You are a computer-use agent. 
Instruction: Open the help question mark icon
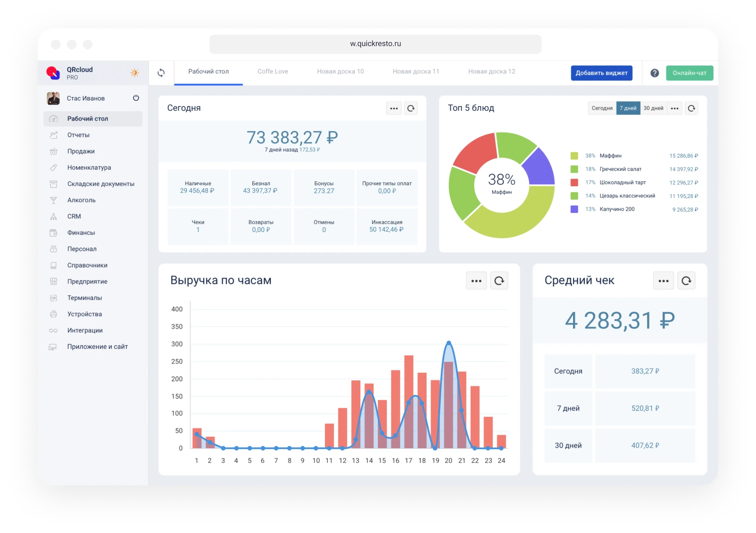655,73
